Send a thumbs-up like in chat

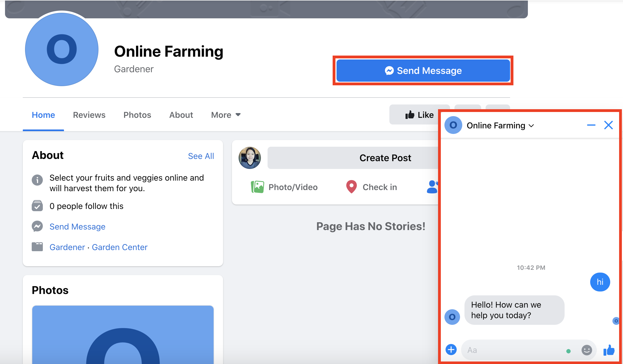609,350
